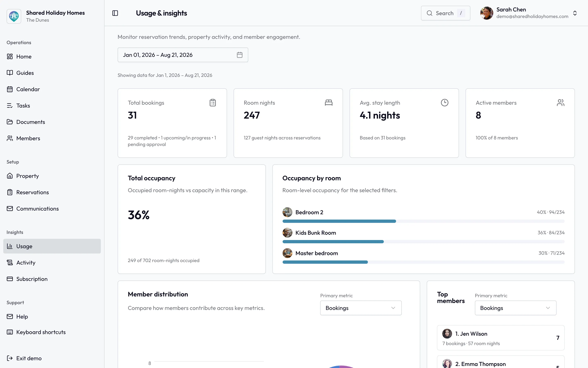
Task: Click Bedroom 2 occupancy progress bar
Action: [x=423, y=221]
